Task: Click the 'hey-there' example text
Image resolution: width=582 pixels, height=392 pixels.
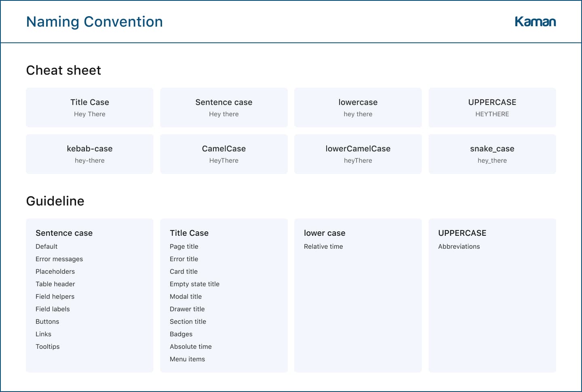Action: pos(90,161)
